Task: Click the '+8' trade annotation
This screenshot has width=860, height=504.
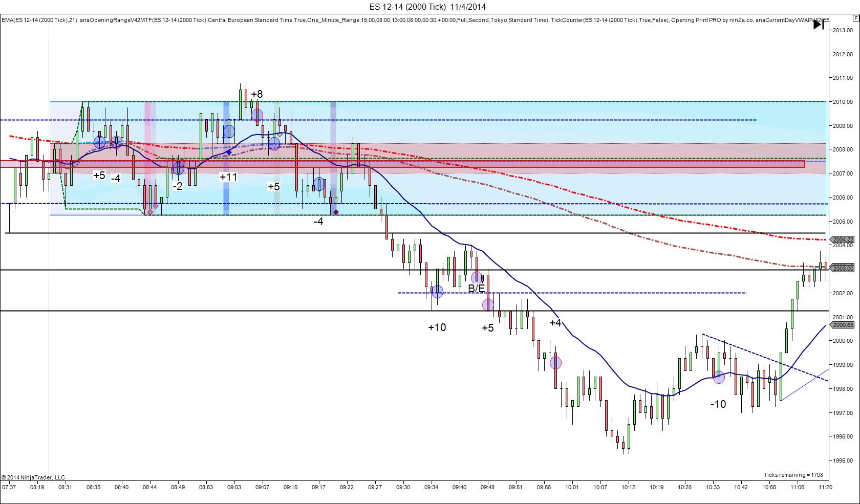Action: [x=257, y=94]
